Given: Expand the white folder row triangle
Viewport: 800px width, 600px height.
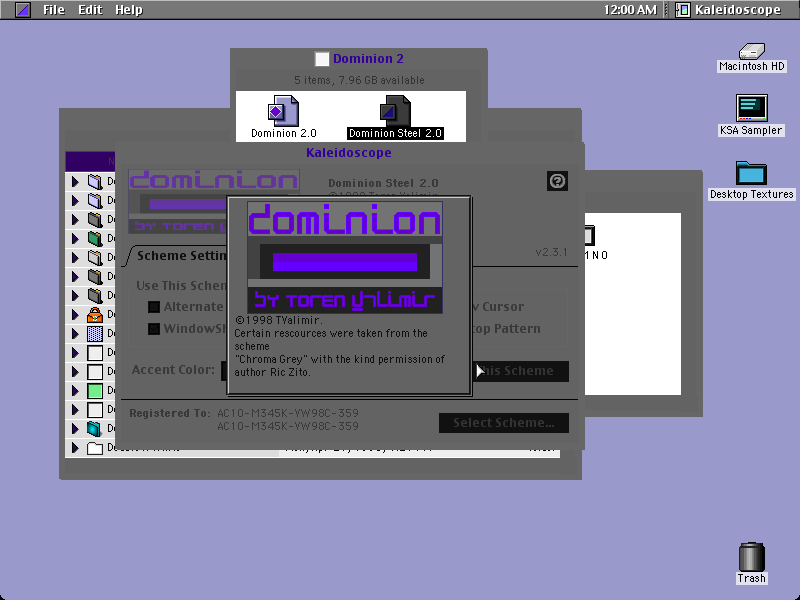Looking at the screenshot, I should pos(75,448).
